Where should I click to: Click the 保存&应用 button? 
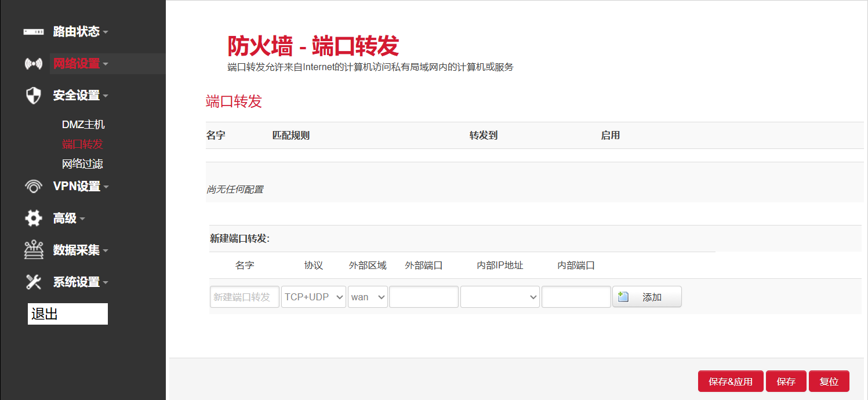[x=731, y=381]
